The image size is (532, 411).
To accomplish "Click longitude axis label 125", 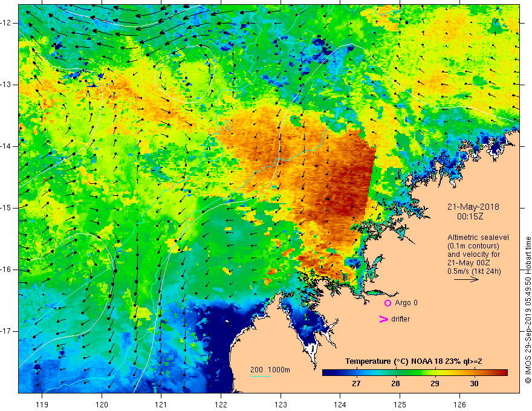I will (x=400, y=404).
